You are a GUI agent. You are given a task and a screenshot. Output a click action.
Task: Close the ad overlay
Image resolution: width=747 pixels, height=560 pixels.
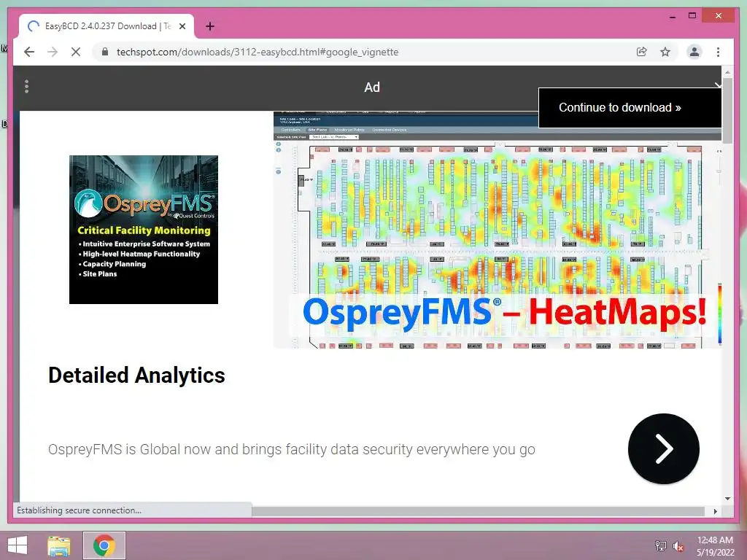(x=718, y=85)
